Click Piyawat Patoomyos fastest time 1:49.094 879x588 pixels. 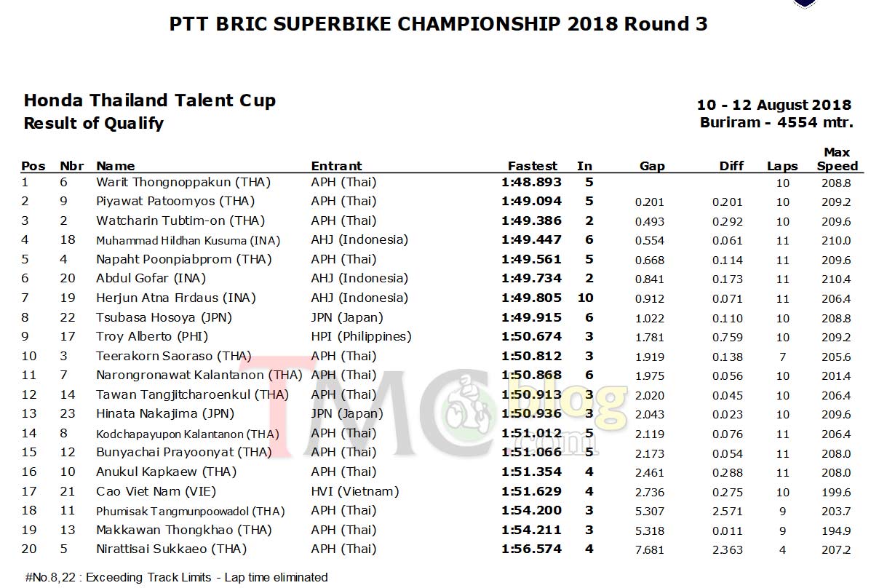531,202
